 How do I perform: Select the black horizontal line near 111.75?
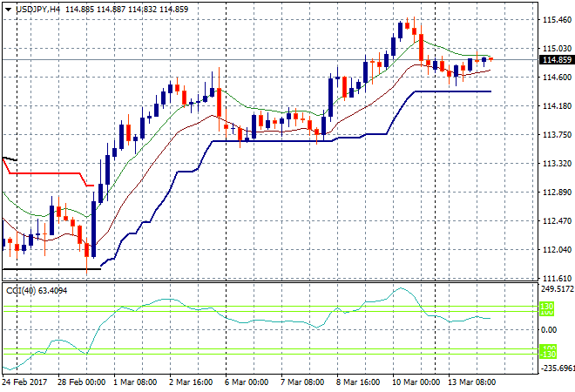click(x=51, y=269)
